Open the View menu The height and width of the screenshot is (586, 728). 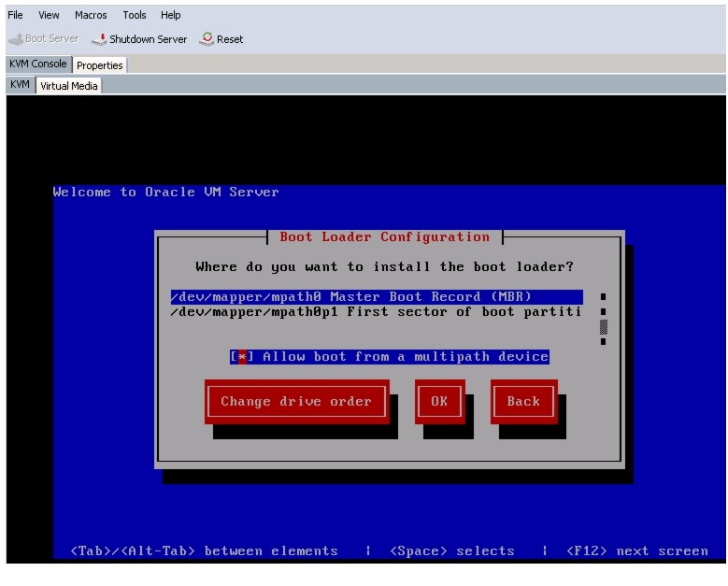tap(49, 15)
